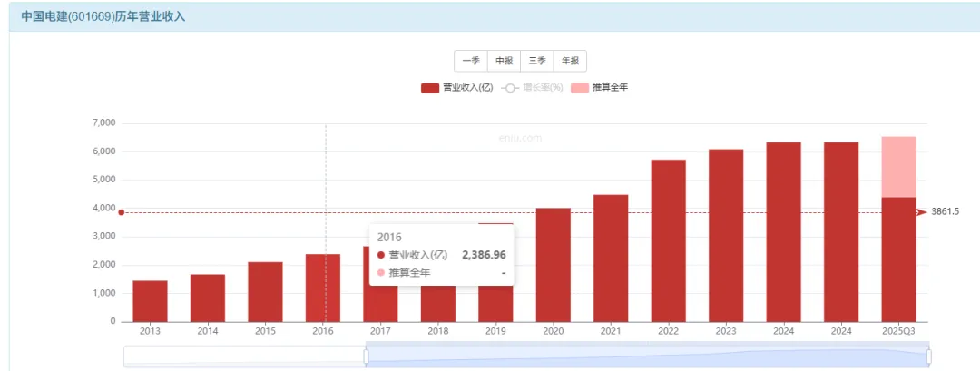Click the 2013 x-axis label
Viewport: 980px width, 371px height.
(x=150, y=331)
